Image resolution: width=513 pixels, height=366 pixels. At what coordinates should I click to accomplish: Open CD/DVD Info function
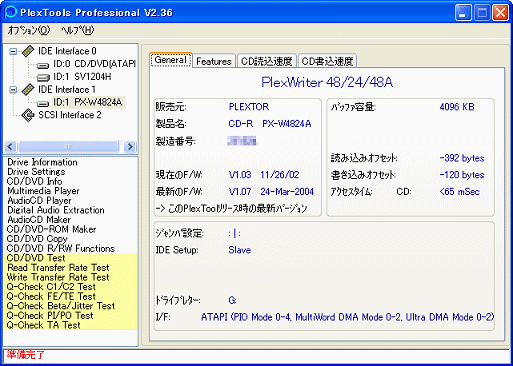pyautogui.click(x=34, y=182)
